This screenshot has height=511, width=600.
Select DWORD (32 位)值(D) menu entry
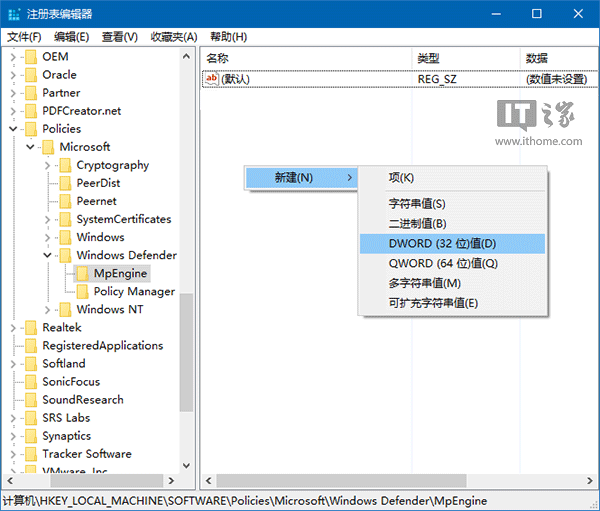pyautogui.click(x=442, y=243)
